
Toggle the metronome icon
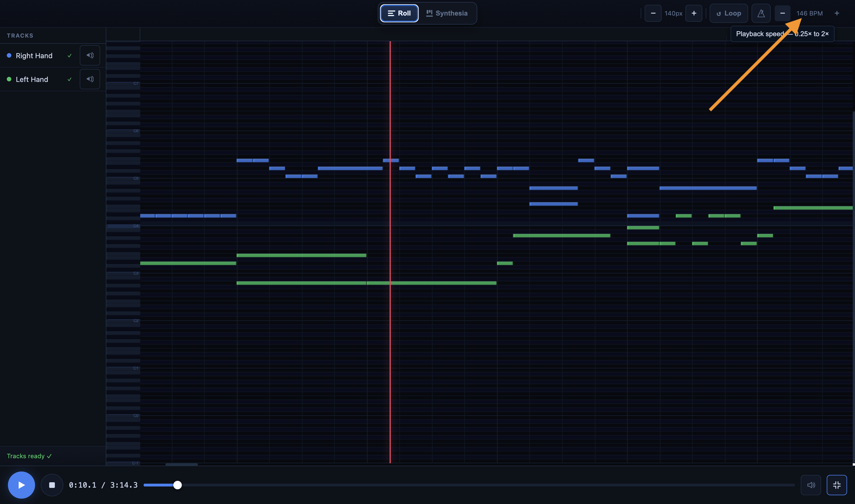761,13
